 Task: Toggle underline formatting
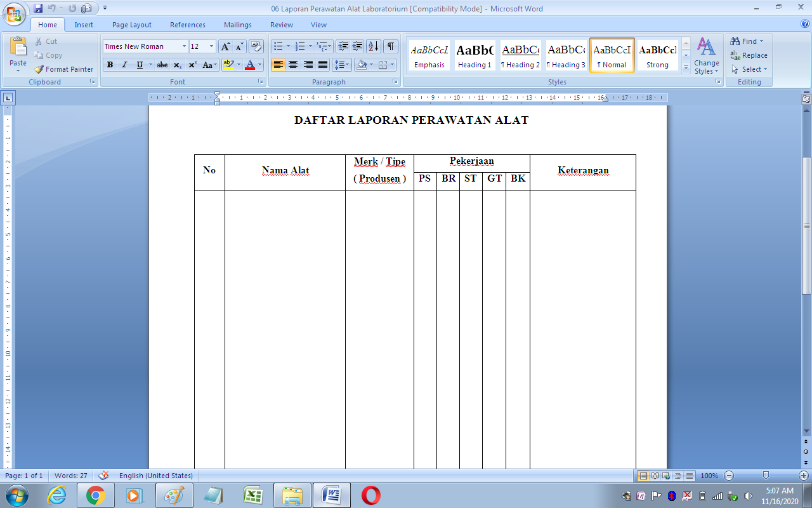click(x=138, y=64)
